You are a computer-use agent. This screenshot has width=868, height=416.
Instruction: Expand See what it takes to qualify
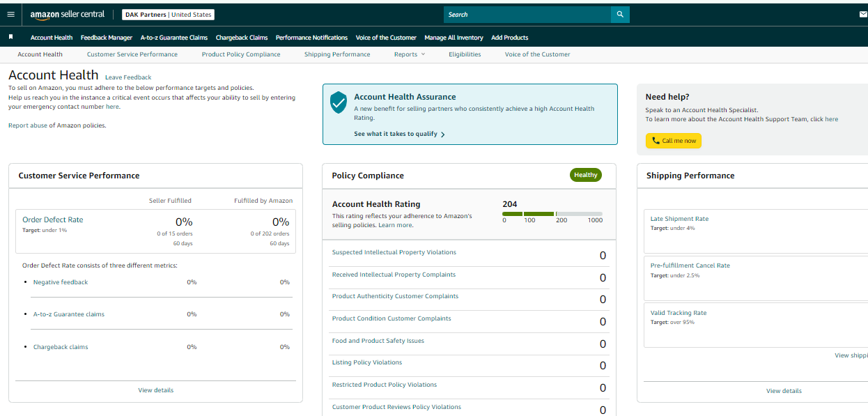(x=399, y=134)
